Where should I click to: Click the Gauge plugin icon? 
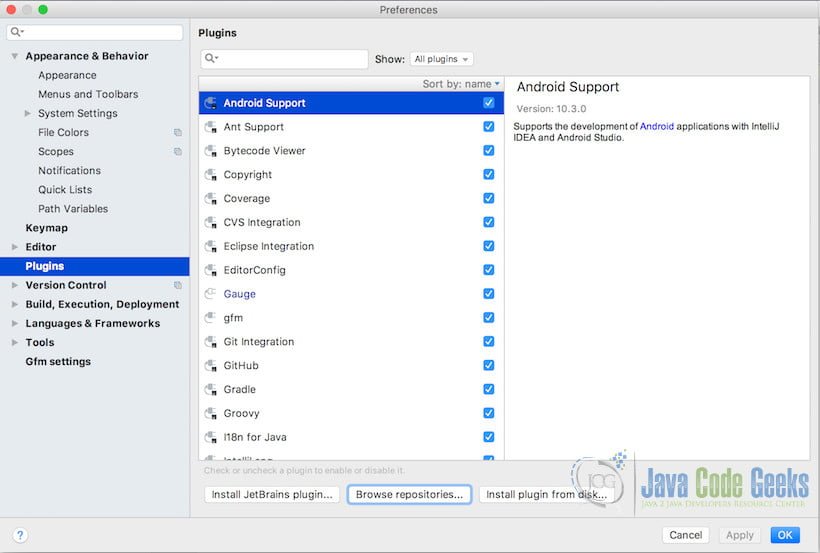[211, 294]
